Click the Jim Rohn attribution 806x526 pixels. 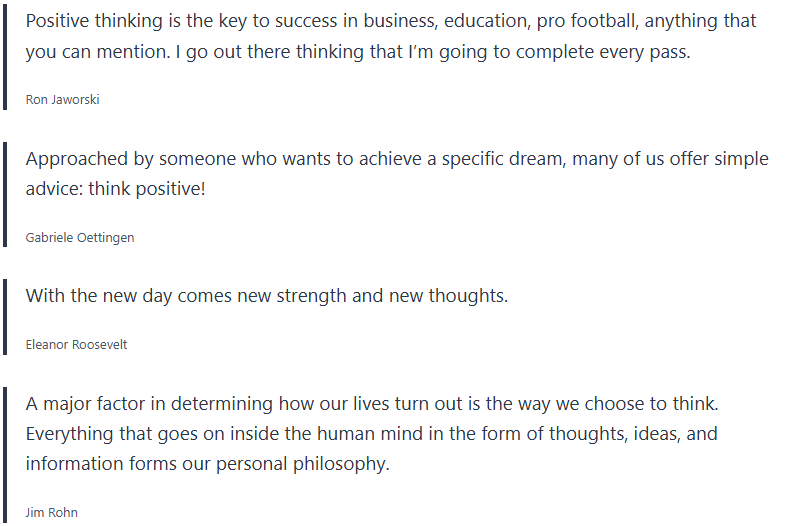tap(51, 512)
